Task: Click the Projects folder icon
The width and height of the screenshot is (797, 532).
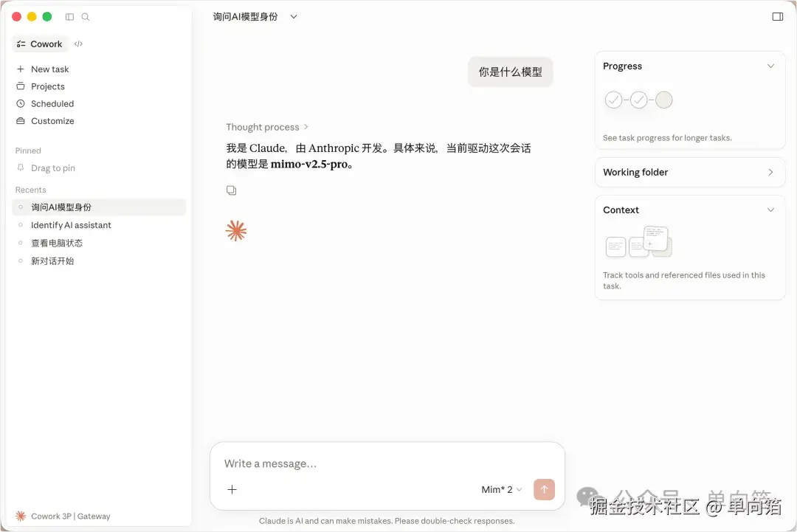Action: [x=21, y=86]
